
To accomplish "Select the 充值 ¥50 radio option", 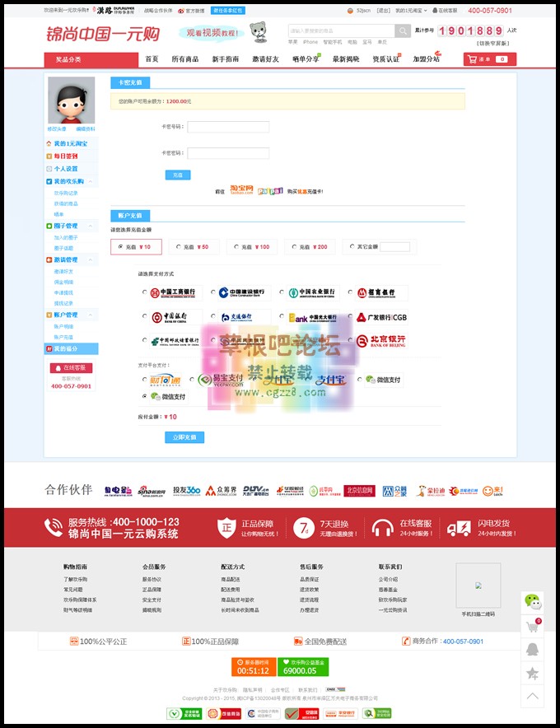I will point(179,246).
